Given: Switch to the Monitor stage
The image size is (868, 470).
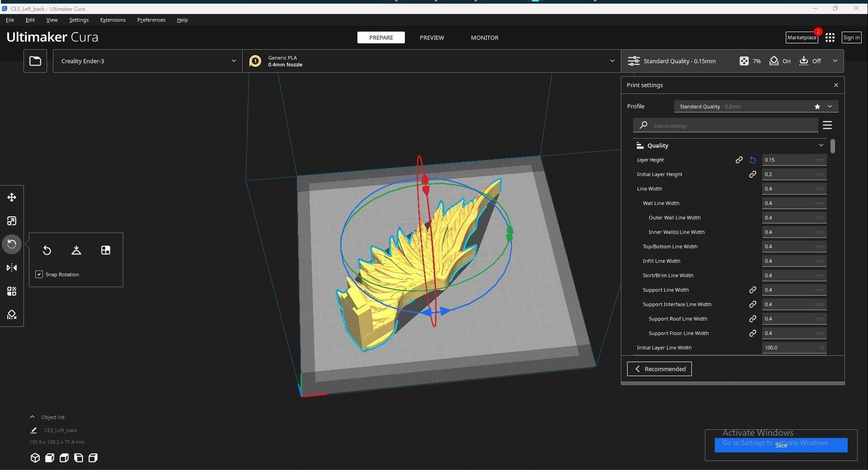Looking at the screenshot, I should 484,37.
